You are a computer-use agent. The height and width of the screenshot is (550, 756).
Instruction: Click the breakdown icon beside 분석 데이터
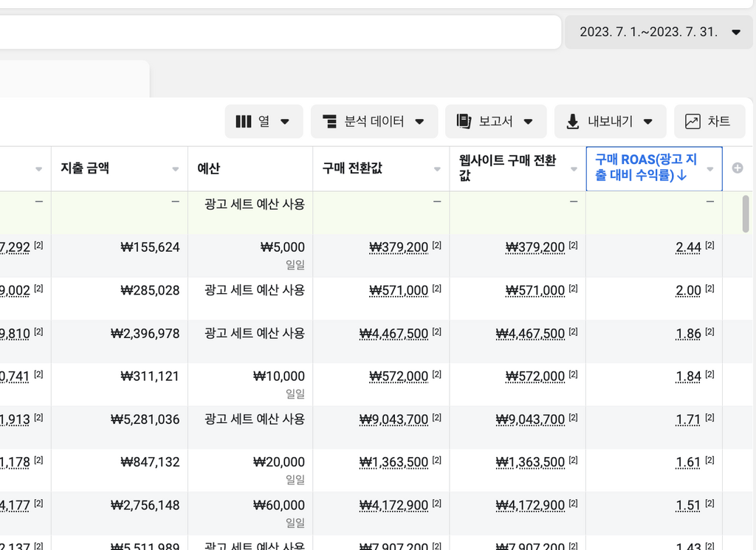coord(330,122)
